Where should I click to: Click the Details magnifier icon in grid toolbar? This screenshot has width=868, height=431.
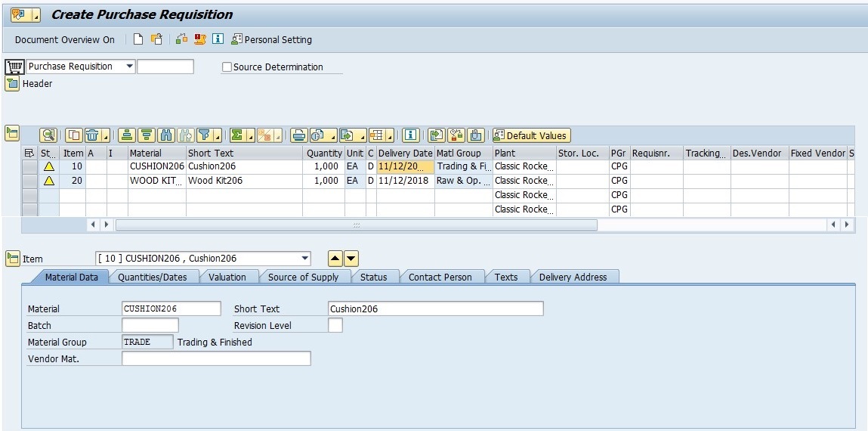click(48, 135)
